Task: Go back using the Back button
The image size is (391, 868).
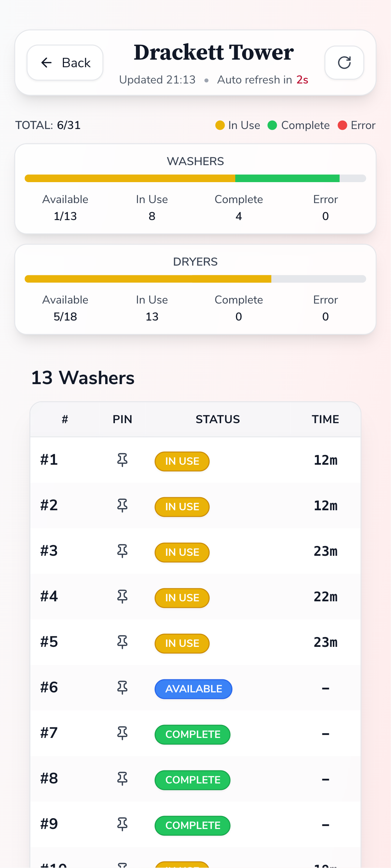Action: tap(65, 63)
